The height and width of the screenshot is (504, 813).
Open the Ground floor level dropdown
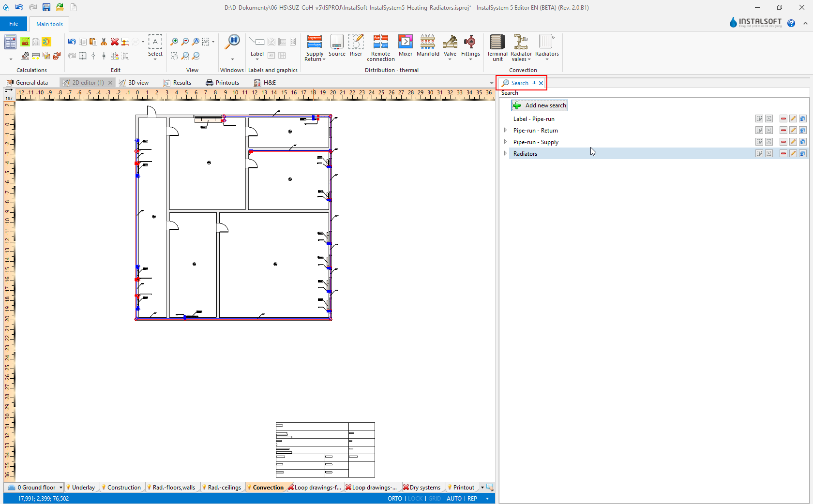60,488
